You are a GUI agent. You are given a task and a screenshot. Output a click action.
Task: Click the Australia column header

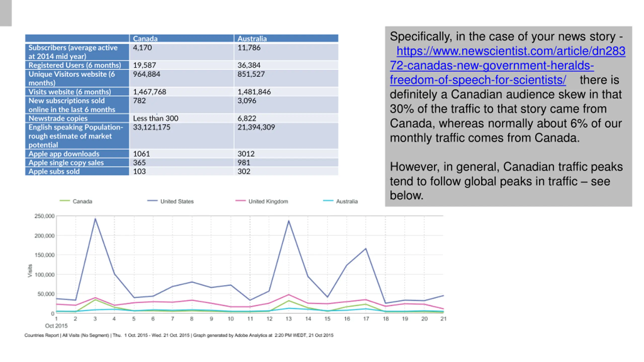tap(252, 38)
